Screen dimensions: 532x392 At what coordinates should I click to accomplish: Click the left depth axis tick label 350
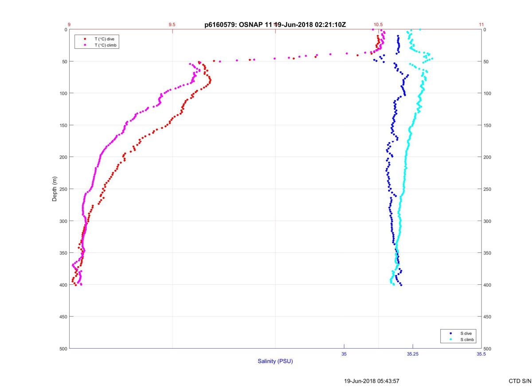click(63, 253)
